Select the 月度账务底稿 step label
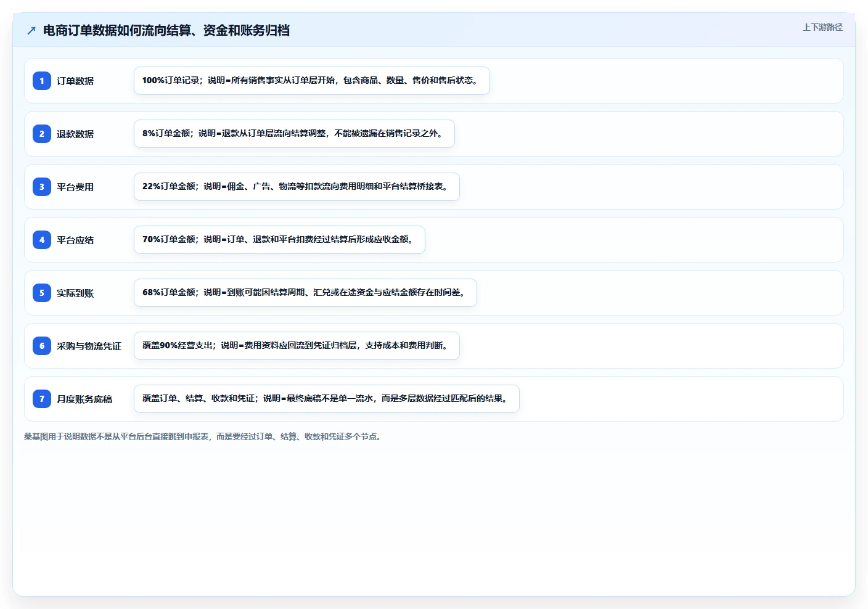The image size is (868, 609). (x=84, y=399)
